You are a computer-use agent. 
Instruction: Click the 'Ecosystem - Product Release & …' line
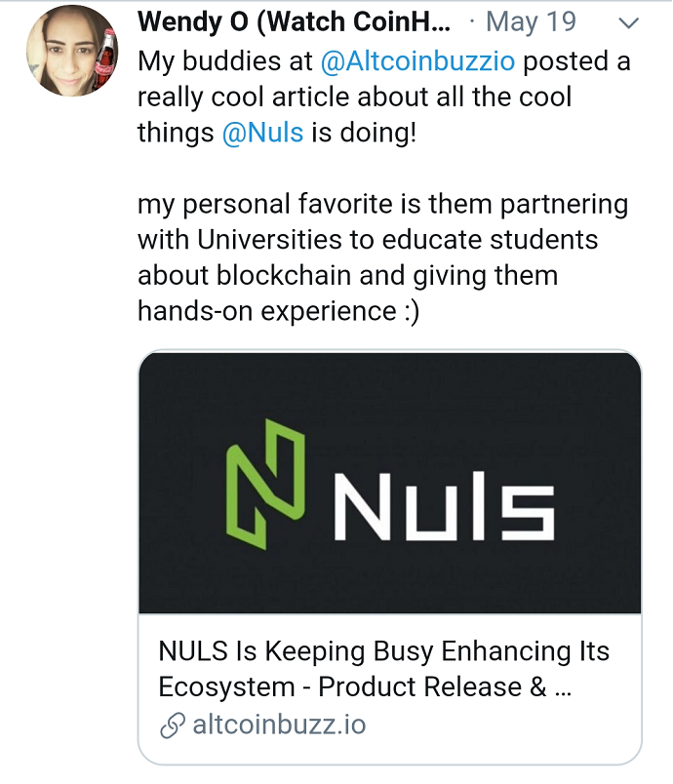[x=365, y=687]
